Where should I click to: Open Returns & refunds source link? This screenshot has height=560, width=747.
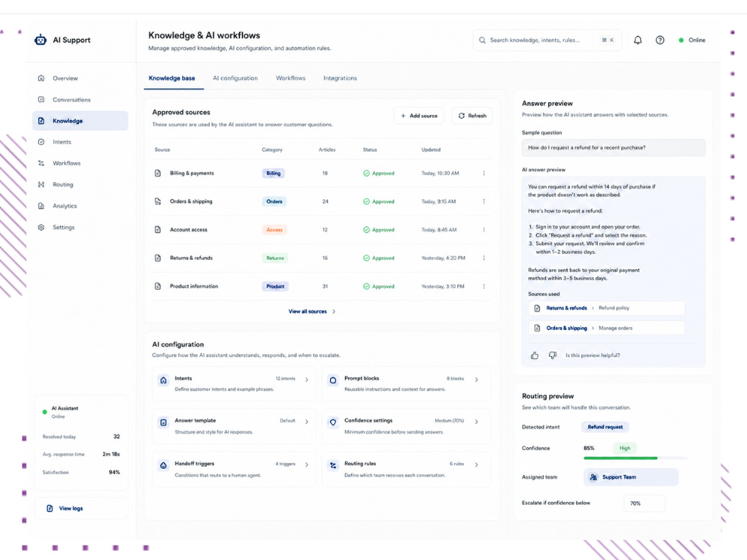(x=566, y=308)
